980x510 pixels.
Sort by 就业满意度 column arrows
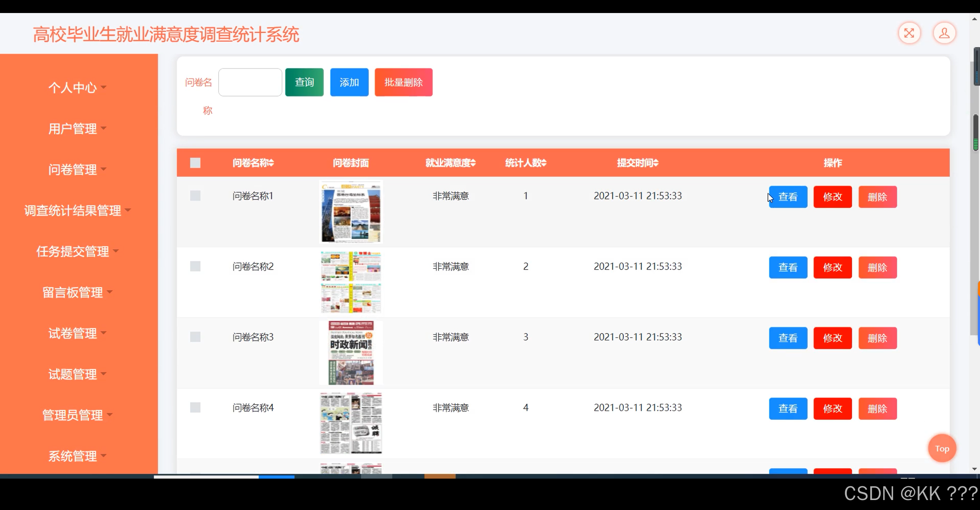tap(473, 163)
